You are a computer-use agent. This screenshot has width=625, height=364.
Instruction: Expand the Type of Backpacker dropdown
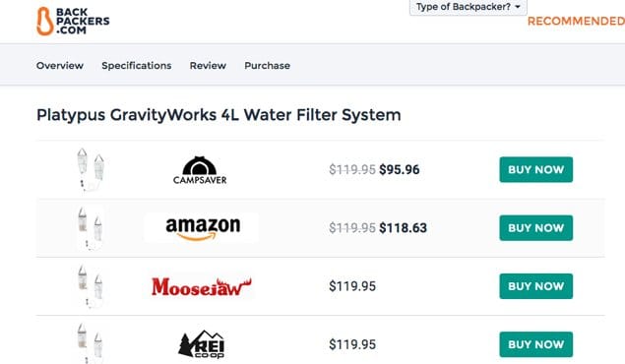(x=469, y=7)
